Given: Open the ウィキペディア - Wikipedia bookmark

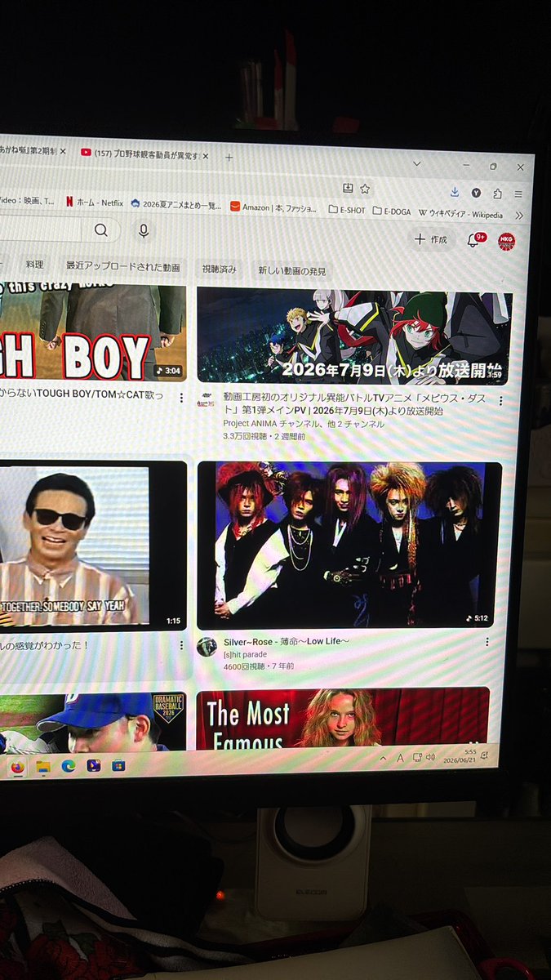Looking at the screenshot, I should tap(461, 213).
